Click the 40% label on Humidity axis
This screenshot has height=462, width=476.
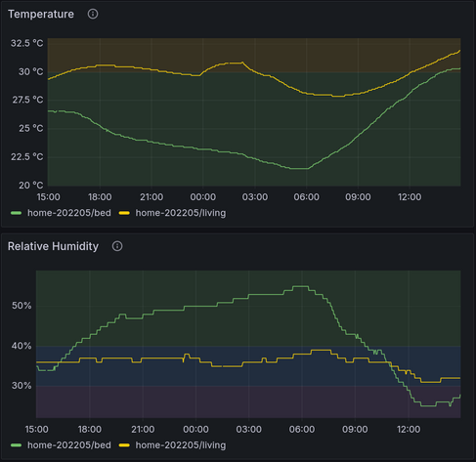click(x=22, y=346)
